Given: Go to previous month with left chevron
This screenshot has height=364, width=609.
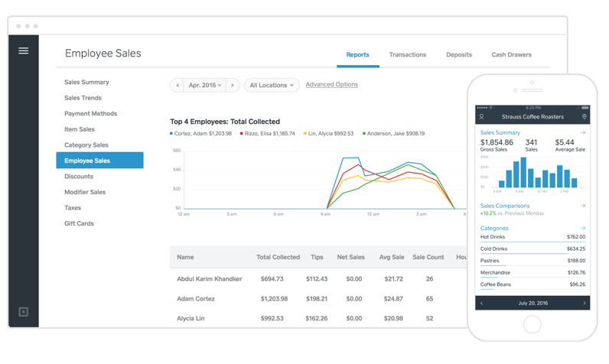Looking at the screenshot, I should coord(177,85).
